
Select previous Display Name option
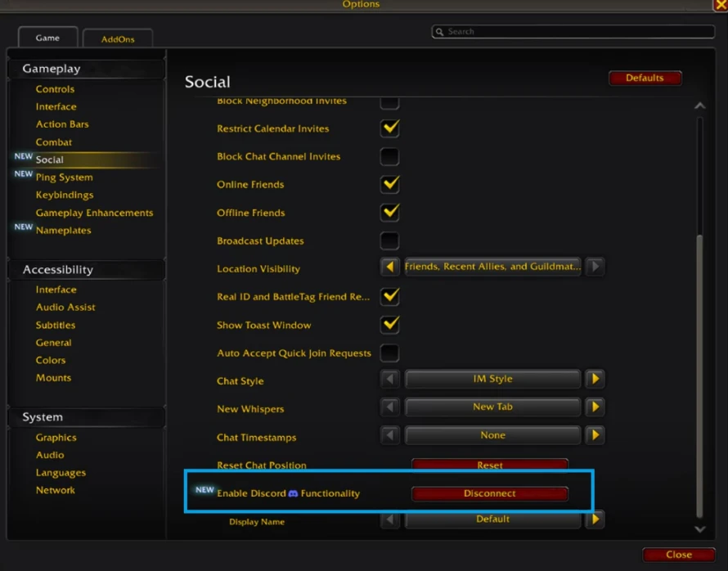click(x=389, y=519)
